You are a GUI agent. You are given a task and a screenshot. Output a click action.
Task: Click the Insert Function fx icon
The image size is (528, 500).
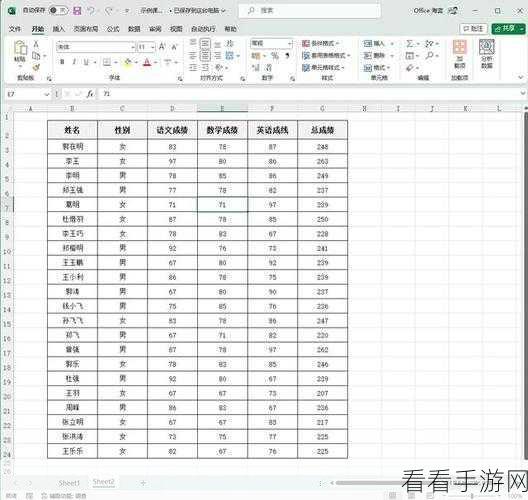pos(90,94)
